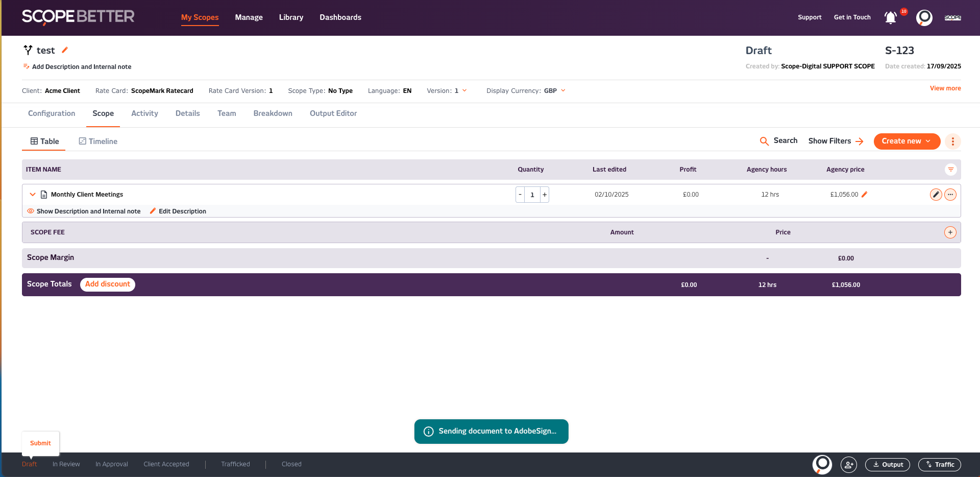Open the notifications bell with 10 alerts
Screen dimensions: 980x477
click(x=890, y=17)
